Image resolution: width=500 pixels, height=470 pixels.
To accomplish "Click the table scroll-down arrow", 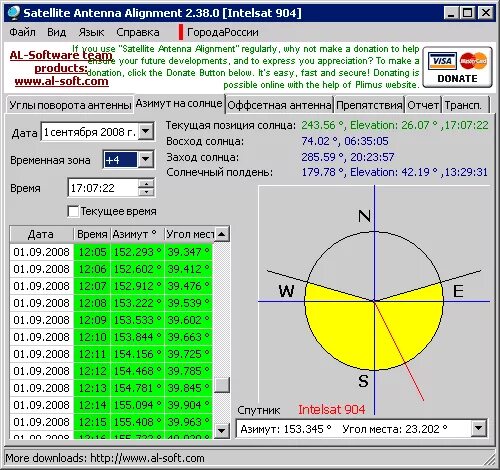I will [222, 431].
